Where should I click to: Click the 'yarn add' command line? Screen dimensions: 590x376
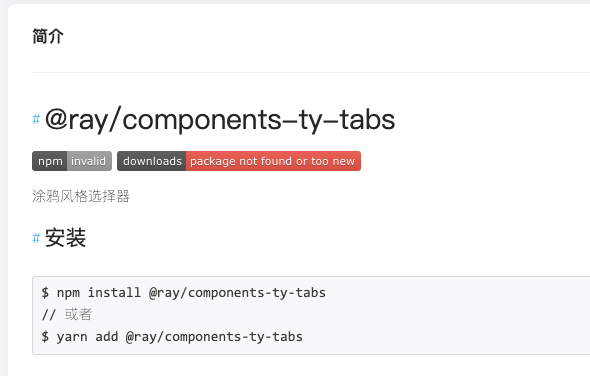(x=172, y=336)
